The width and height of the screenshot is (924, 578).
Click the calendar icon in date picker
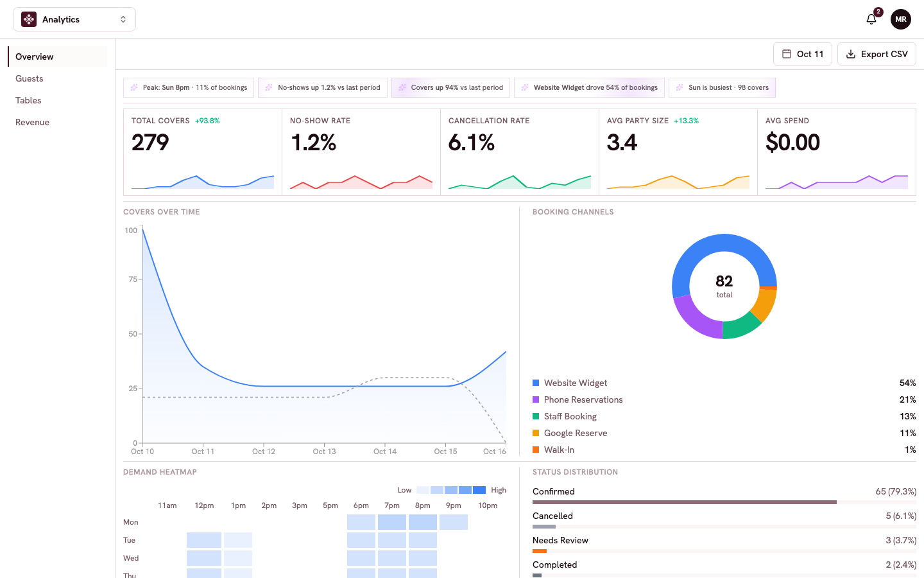coord(787,54)
